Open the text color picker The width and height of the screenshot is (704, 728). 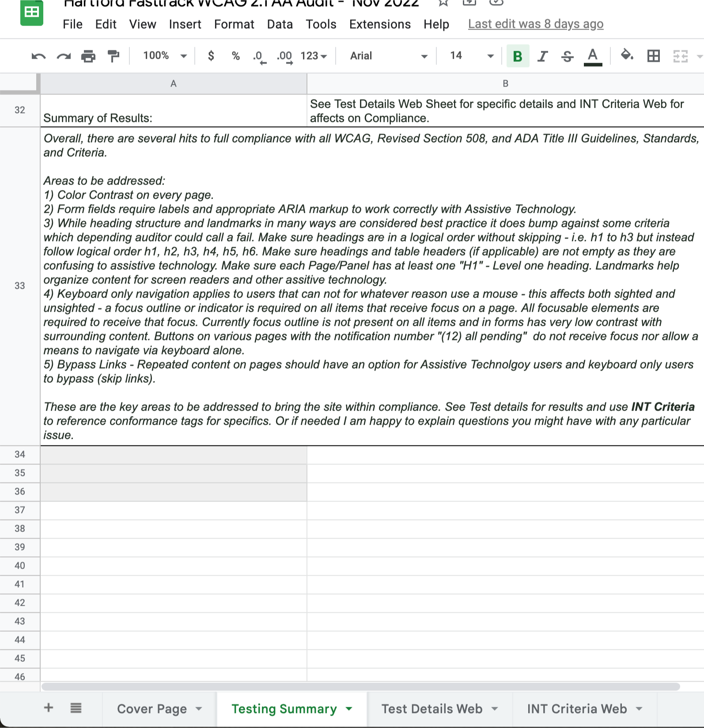(x=593, y=56)
